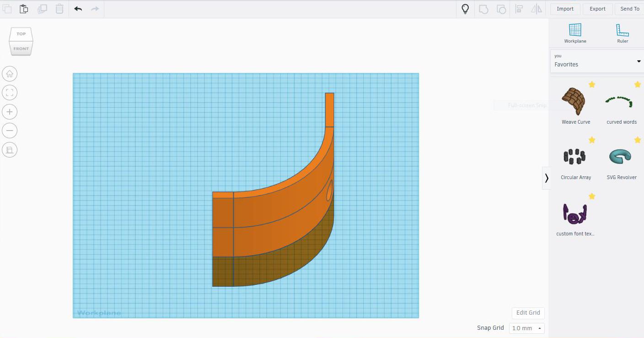Click the Ungroup shapes icon
Image resolution: width=644 pixels, height=338 pixels.
coord(501,9)
